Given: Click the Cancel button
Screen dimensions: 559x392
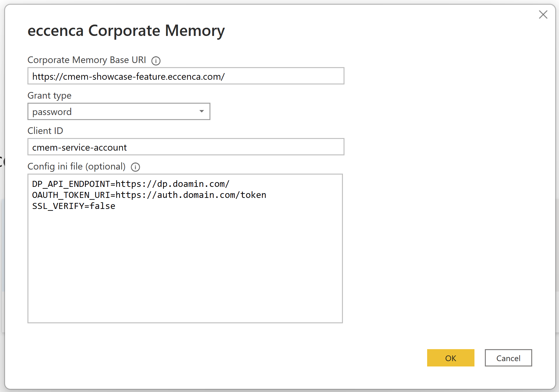Looking at the screenshot, I should coord(508,358).
